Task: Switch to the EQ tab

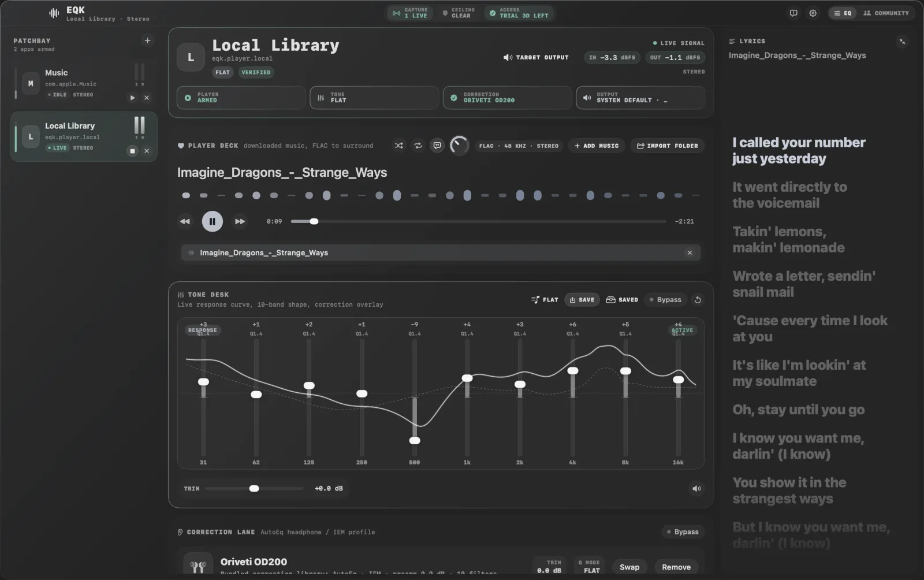Action: (x=843, y=13)
